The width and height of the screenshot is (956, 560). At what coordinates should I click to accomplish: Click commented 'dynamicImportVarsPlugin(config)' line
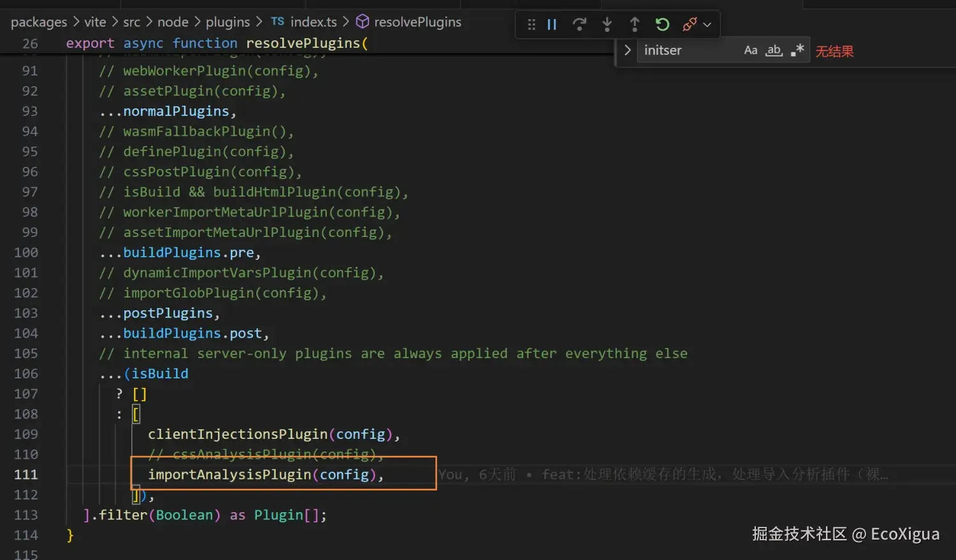point(241,273)
